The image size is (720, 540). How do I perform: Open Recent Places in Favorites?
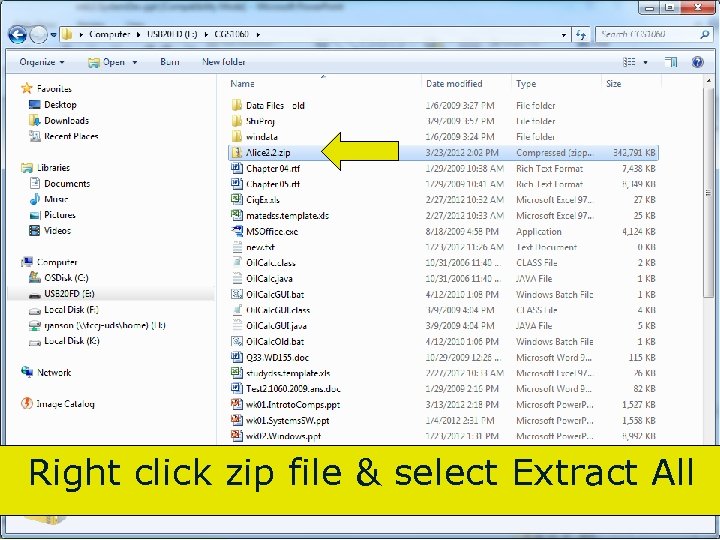coord(71,136)
